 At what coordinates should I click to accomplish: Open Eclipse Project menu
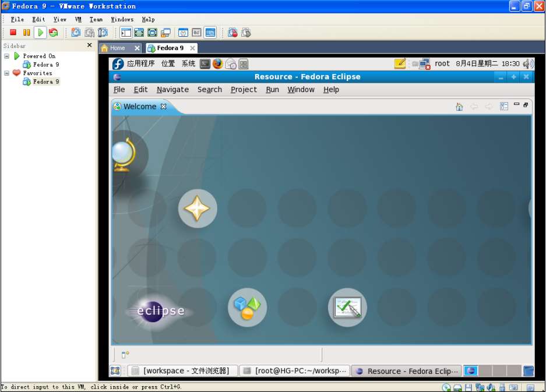(244, 90)
